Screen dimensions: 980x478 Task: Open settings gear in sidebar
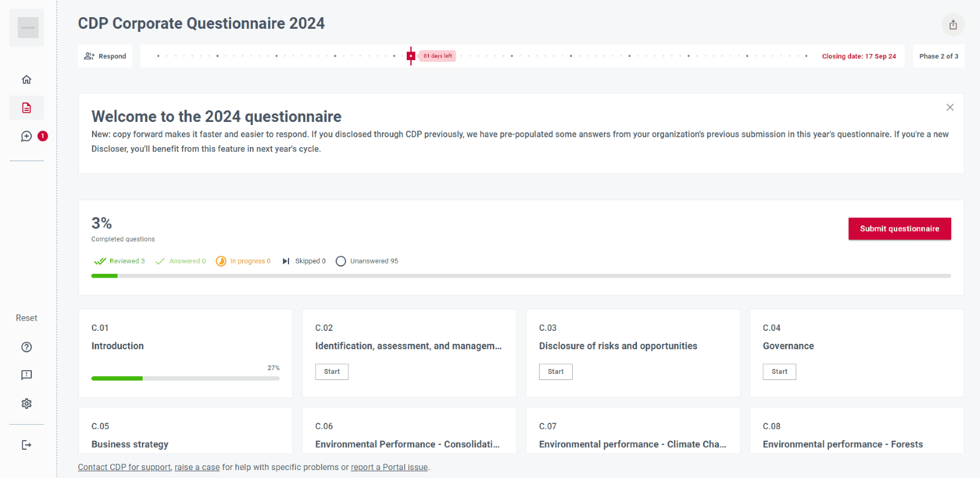[x=26, y=403]
